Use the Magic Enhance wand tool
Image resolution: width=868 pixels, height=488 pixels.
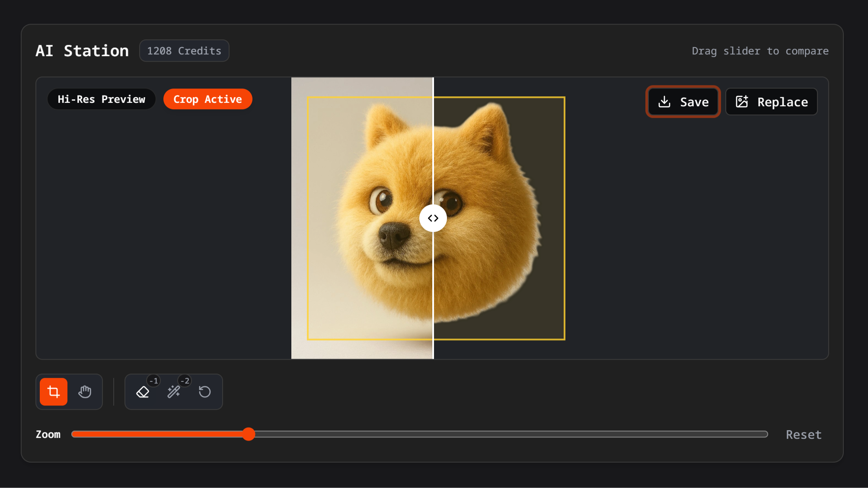click(x=173, y=392)
